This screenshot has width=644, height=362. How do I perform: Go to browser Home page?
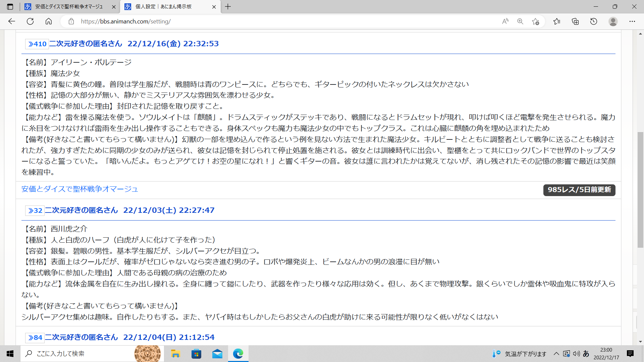click(49, 21)
